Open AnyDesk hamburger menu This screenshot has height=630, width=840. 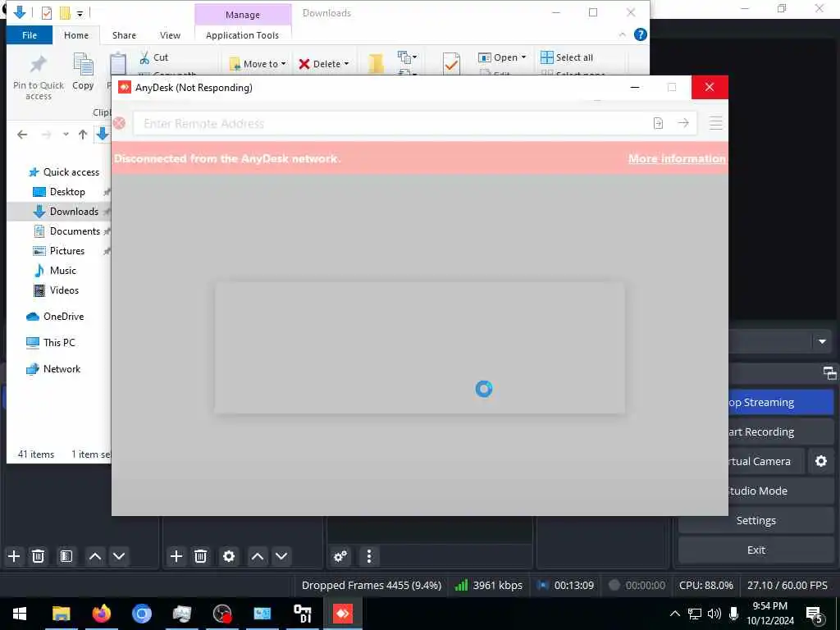click(715, 123)
